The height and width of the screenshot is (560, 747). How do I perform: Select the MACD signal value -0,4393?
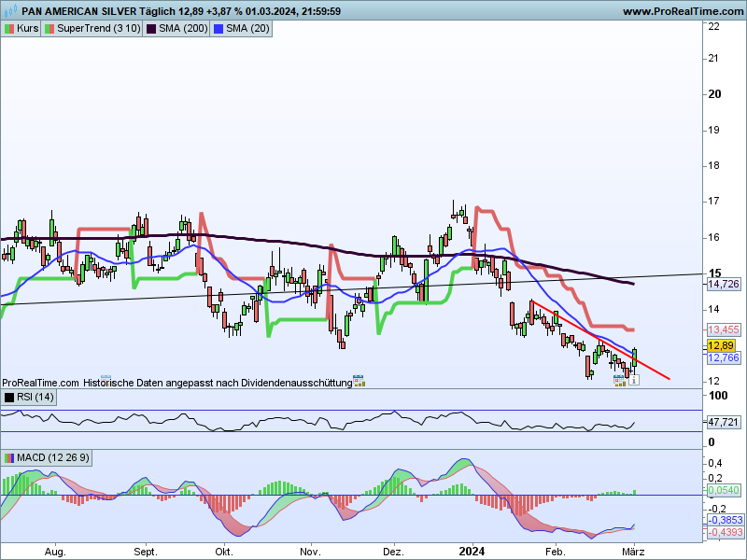pos(725,532)
